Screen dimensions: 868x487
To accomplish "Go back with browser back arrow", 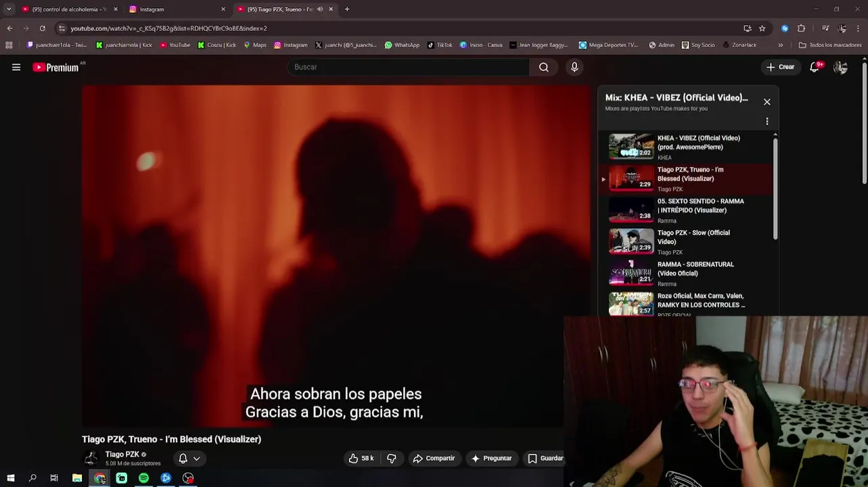I will coord(9,28).
